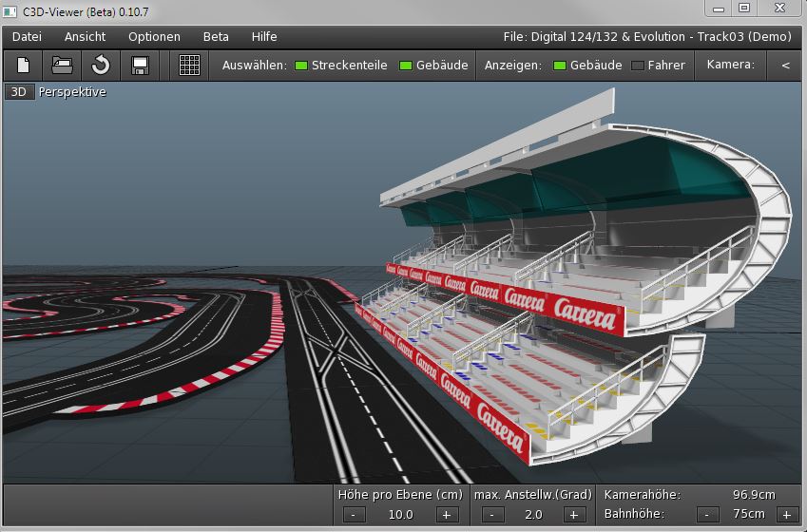Save with the floppy disk icon
This screenshot has width=807, height=532.
click(140, 66)
